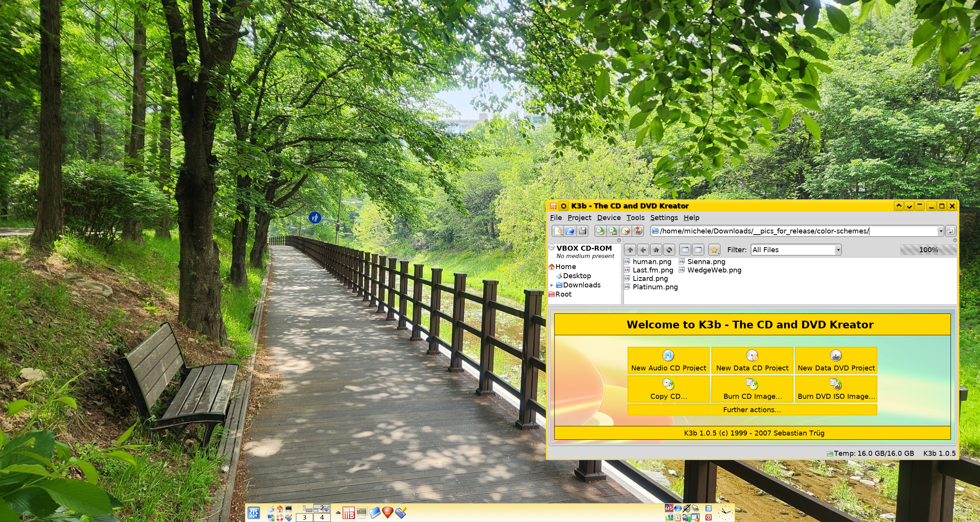This screenshot has height=522, width=980.
Task: Open the Project menu
Action: coord(579,218)
